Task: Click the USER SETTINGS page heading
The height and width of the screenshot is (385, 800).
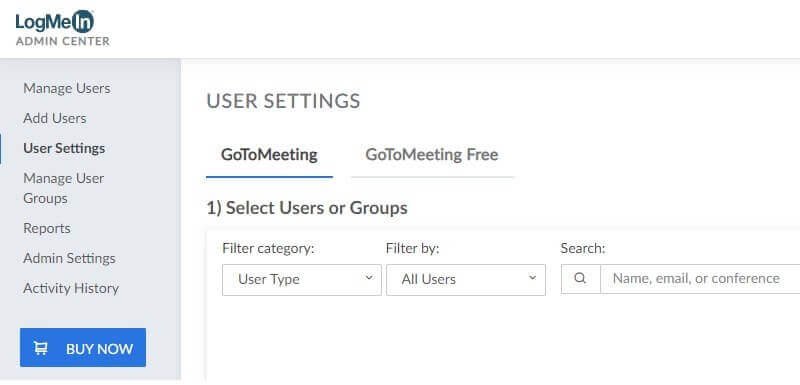Action: point(283,101)
